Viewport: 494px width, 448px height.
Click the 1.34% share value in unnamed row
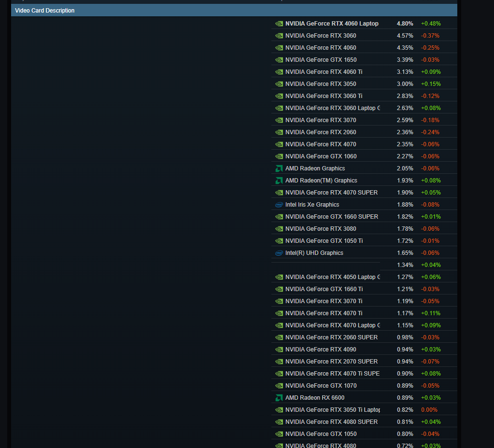405,265
